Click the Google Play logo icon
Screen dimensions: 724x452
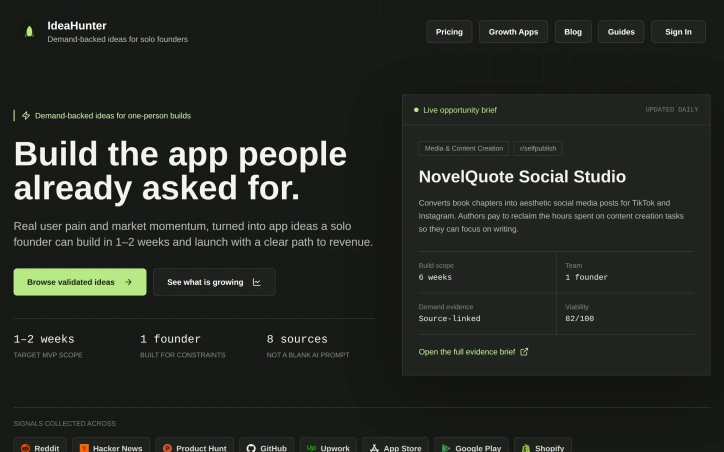coord(446,448)
